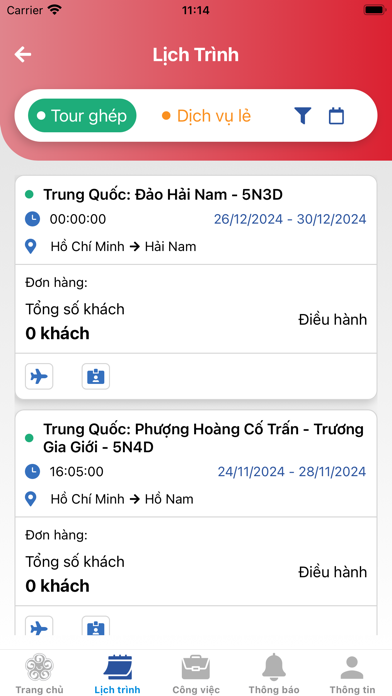
Task: Click Điều hành on Đảo Hải Nam card
Action: click(x=333, y=320)
